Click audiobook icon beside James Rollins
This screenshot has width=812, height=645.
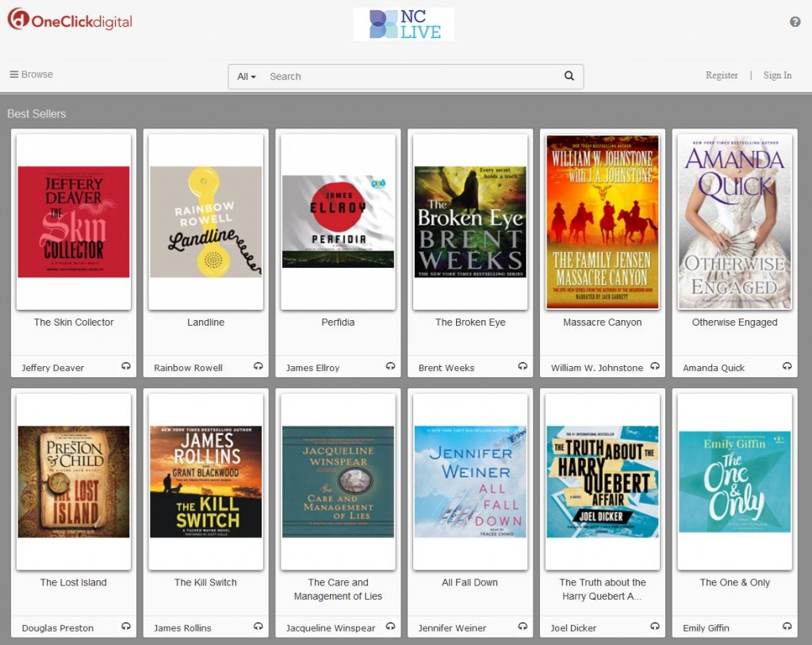[x=258, y=626]
